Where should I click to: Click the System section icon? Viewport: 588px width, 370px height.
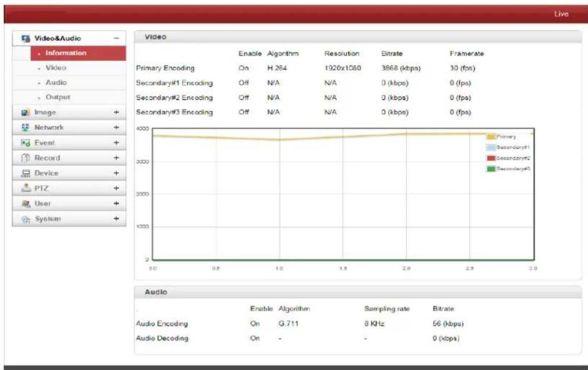pyautogui.click(x=25, y=219)
